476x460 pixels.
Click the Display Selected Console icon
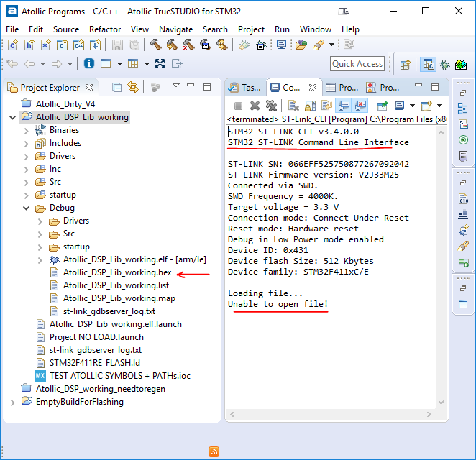pos(399,106)
